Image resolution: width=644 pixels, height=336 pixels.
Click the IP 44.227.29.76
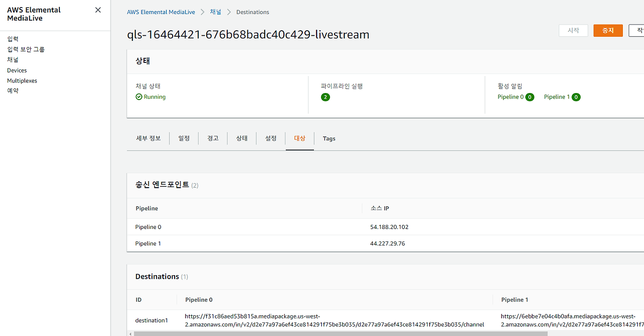(x=387, y=243)
